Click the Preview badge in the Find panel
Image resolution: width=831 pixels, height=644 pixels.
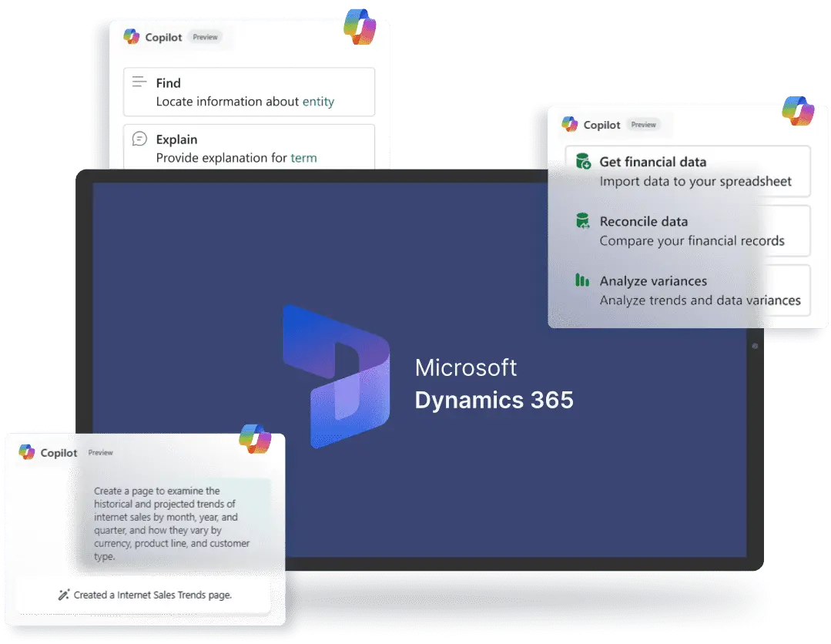pyautogui.click(x=205, y=36)
